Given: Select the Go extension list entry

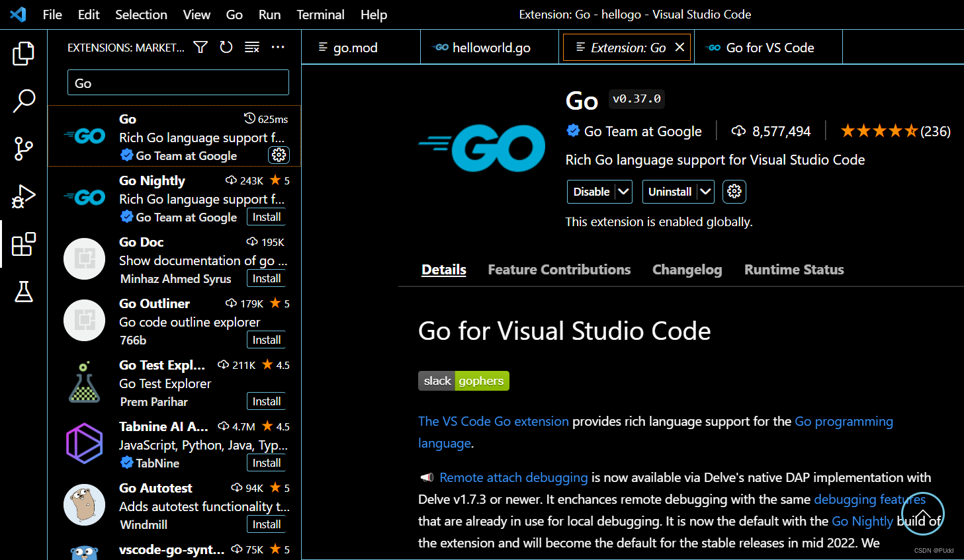Looking at the screenshot, I should pos(175,136).
